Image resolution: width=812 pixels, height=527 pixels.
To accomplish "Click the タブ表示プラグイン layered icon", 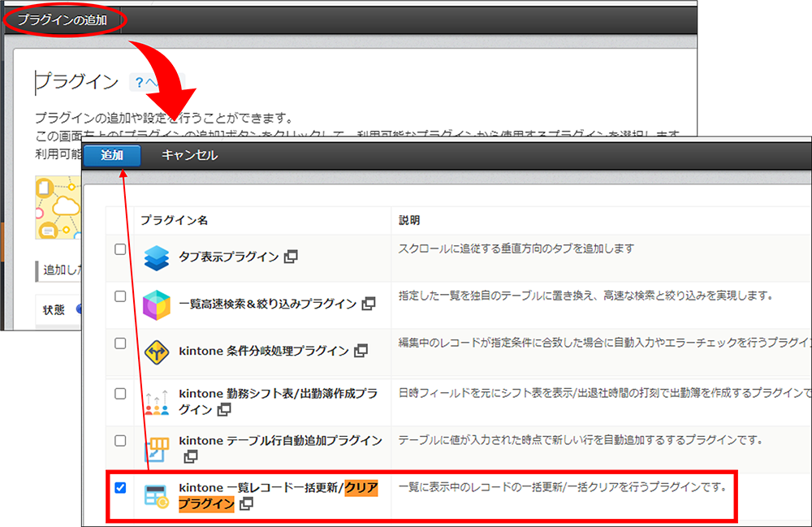I will tap(157, 257).
